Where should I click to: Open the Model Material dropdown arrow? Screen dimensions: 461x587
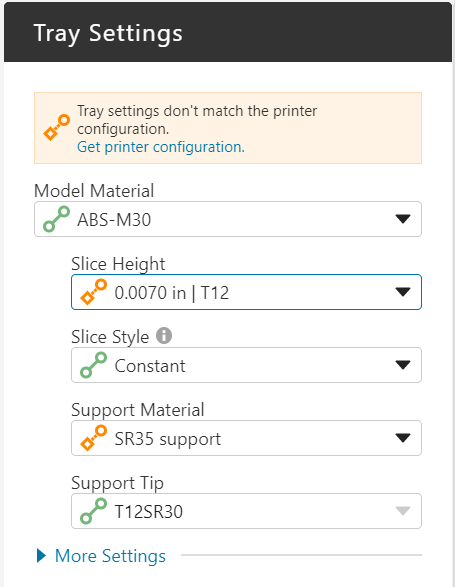[403, 219]
